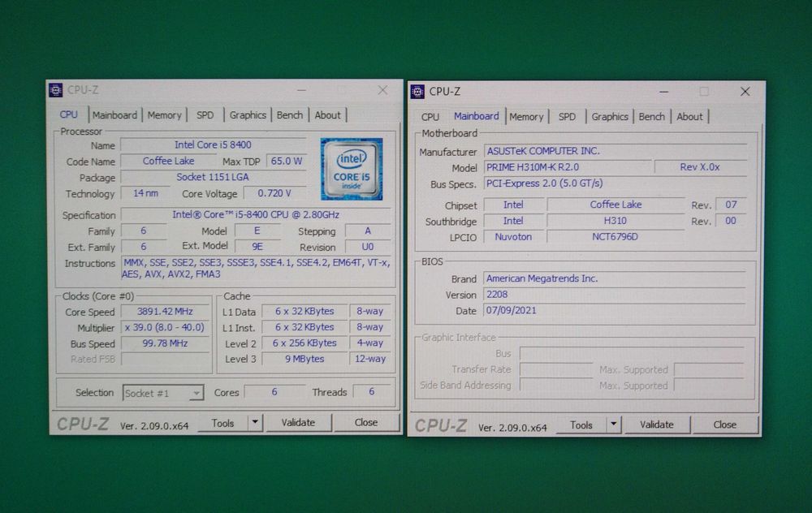Screen dimensions: 812x513
Task: Click multiplier value 'x 39.0 (8.0 - 40.0)'
Action: (165, 327)
